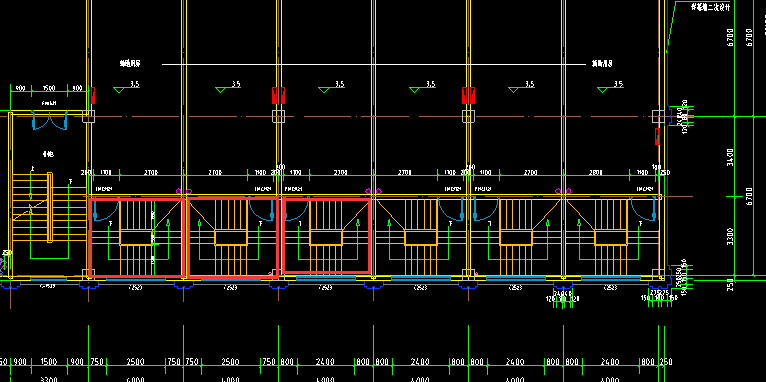766x382 pixels.
Task: Select the blue double-door symbol in the stairwell room
Action: click(49, 121)
